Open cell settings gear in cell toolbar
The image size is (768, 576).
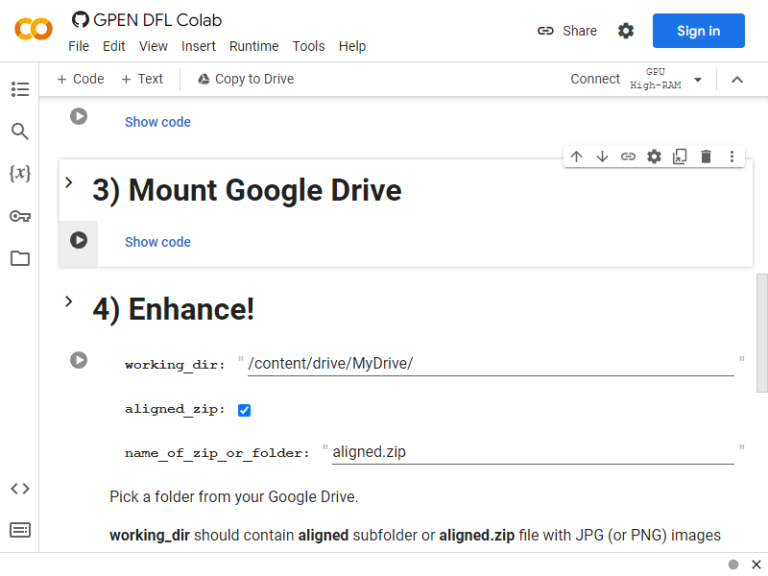[654, 157]
